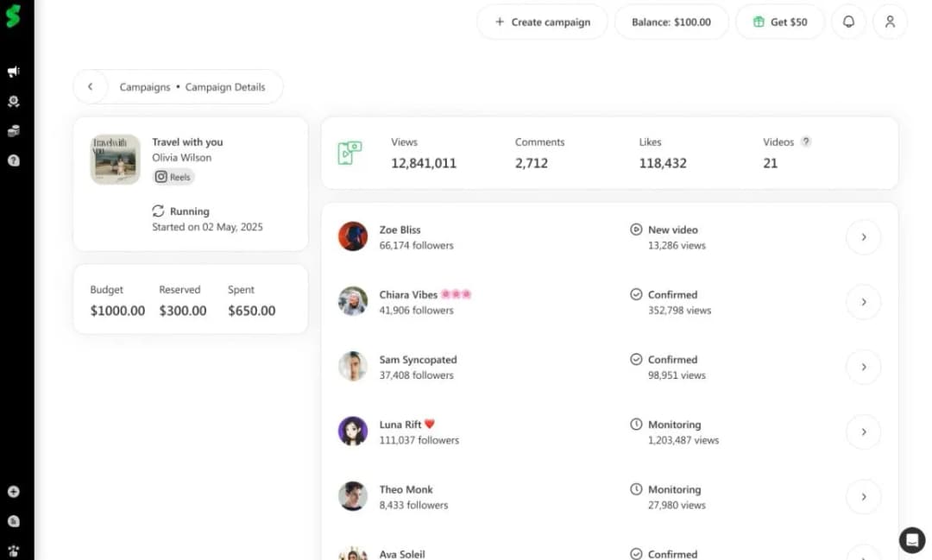The height and width of the screenshot is (560, 932).
Task: Click the clock icon on Theo Monk's Monitoring status
Action: (636, 489)
